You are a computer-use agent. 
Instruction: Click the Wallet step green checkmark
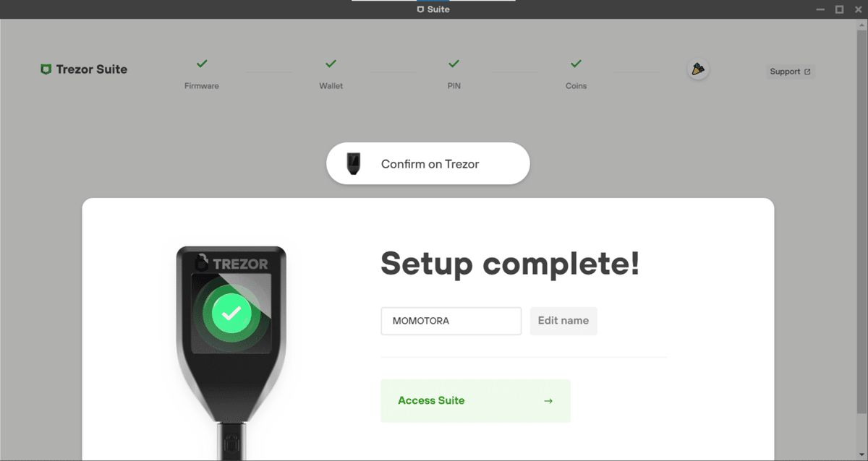tap(331, 64)
